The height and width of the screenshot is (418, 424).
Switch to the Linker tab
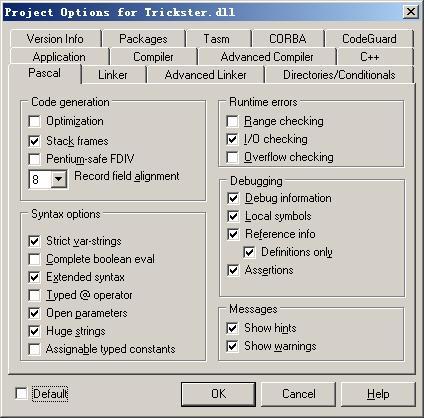click(113, 75)
